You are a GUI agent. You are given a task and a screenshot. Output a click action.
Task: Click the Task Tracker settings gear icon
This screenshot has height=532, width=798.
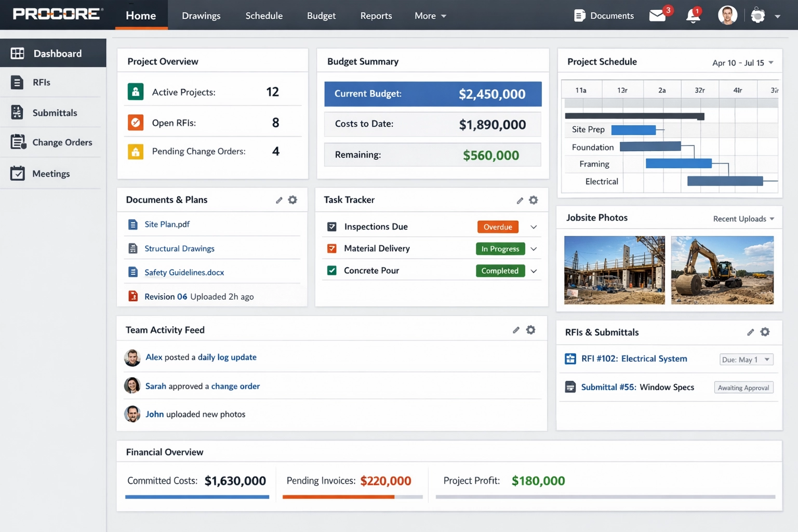533,200
